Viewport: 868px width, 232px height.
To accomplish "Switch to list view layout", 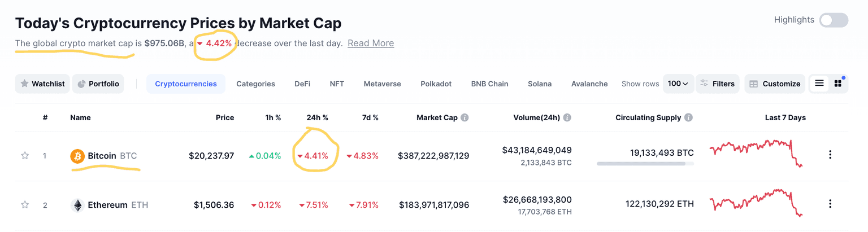I will click(819, 84).
